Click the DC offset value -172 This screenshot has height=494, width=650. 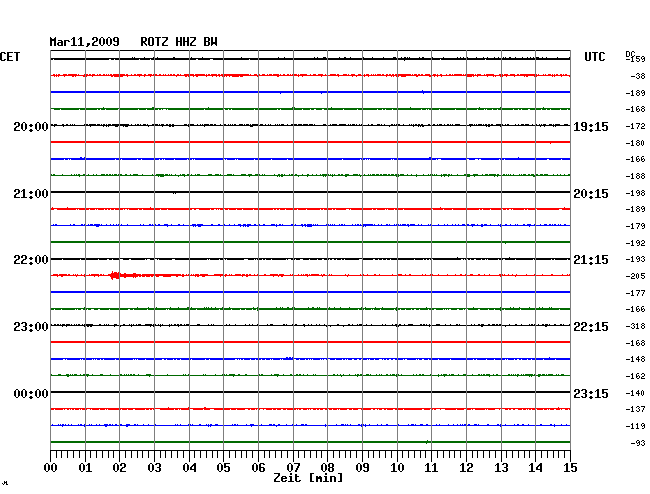pyautogui.click(x=635, y=126)
